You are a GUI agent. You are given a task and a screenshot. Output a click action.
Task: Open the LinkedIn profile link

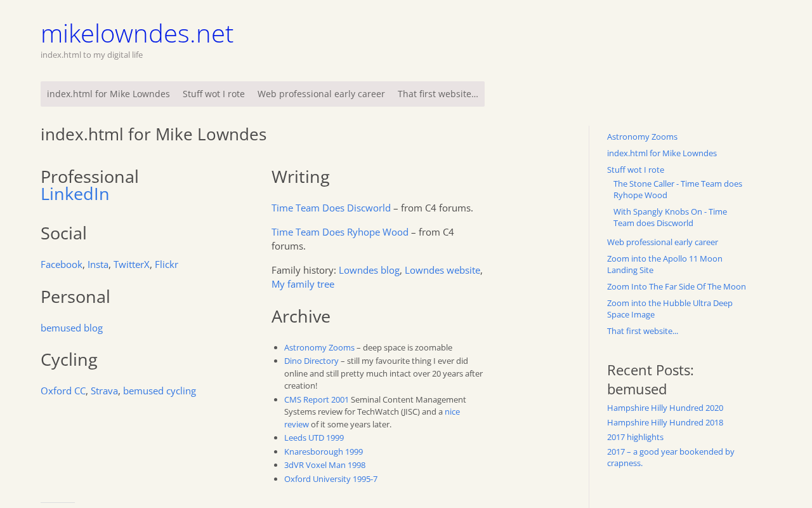(75, 194)
